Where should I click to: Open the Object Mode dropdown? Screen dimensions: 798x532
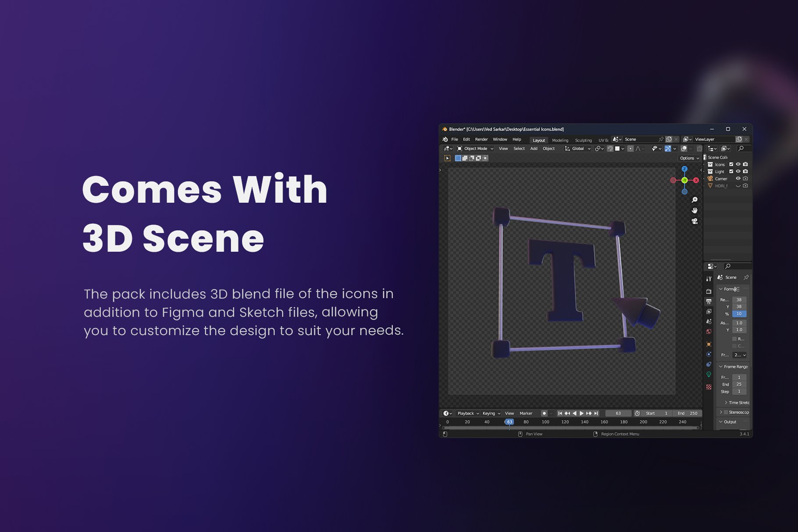[x=475, y=149]
